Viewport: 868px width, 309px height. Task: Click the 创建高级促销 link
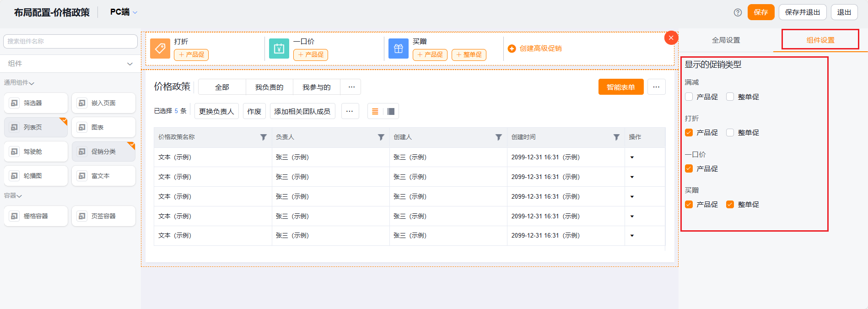[x=535, y=49]
